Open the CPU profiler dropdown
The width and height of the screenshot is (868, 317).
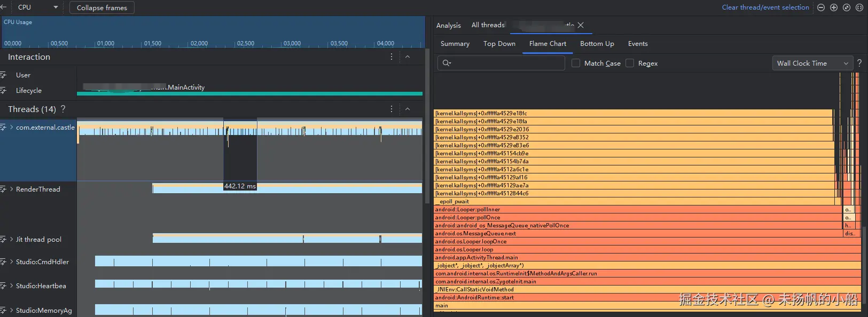coord(36,7)
